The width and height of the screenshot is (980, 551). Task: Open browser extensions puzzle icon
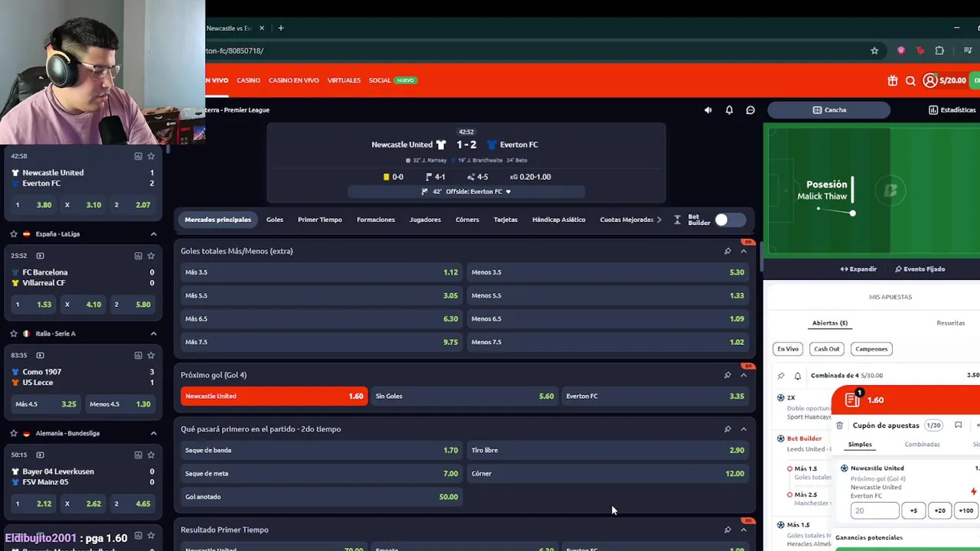(939, 51)
